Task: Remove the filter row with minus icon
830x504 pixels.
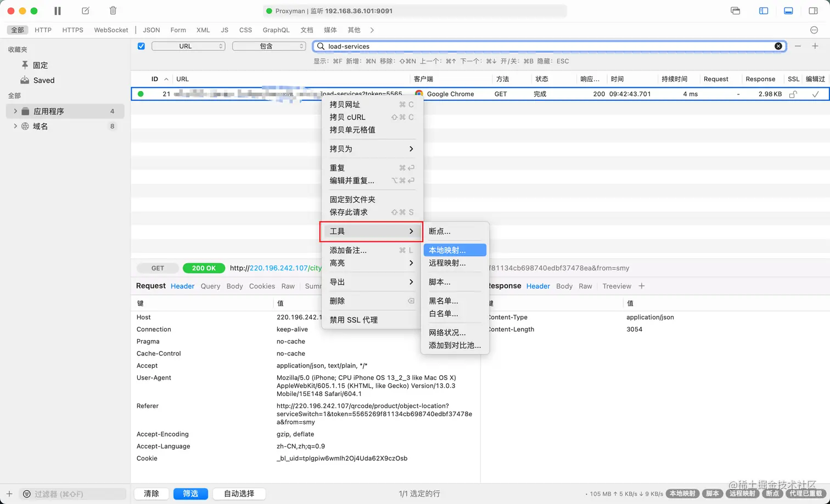Action: point(798,46)
